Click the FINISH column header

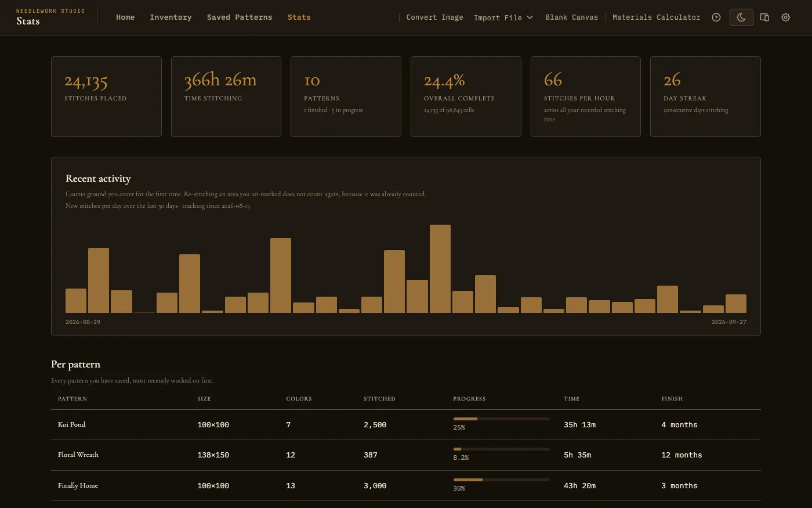[x=672, y=399]
